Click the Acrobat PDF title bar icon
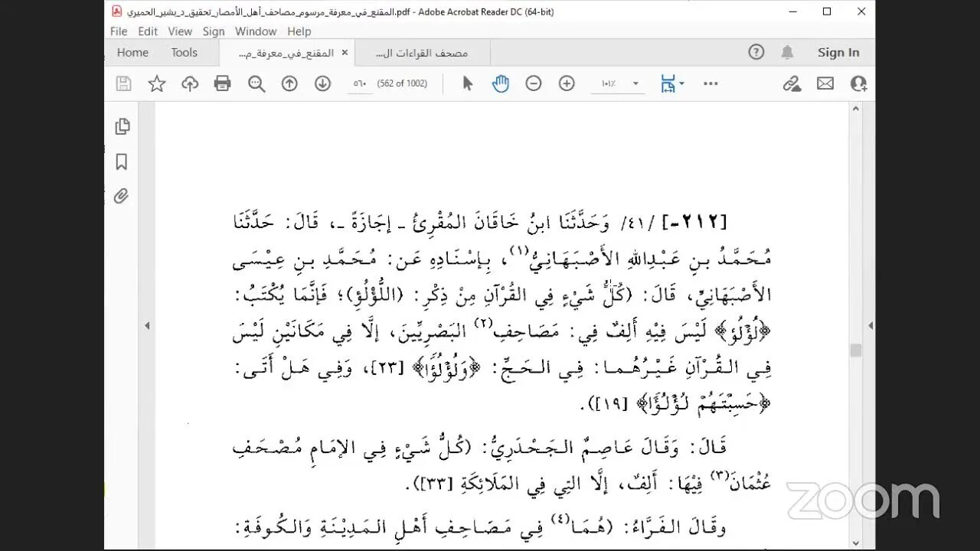The image size is (980, 551). [116, 11]
